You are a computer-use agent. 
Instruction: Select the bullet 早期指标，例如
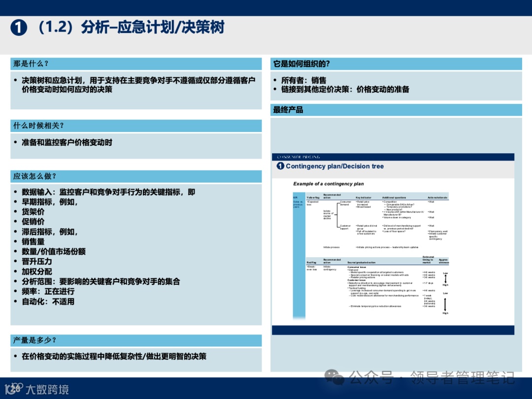(x=50, y=202)
